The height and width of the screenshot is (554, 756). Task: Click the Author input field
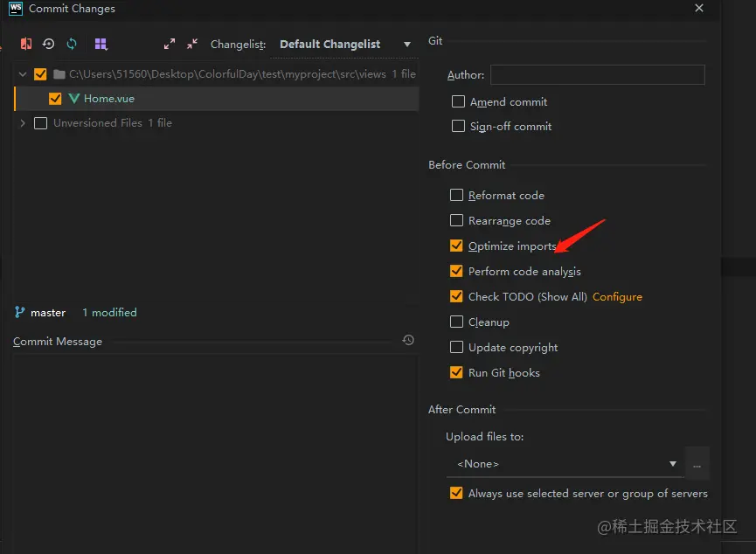tap(598, 75)
